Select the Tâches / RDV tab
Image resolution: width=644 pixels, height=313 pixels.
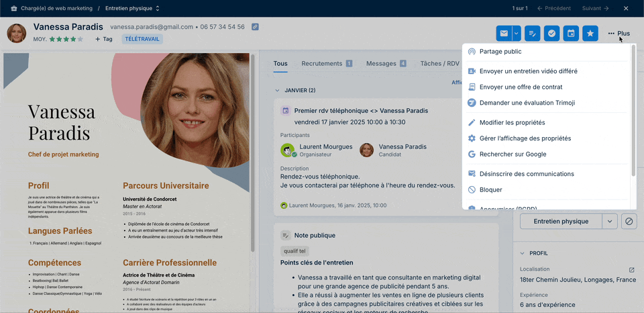click(439, 64)
